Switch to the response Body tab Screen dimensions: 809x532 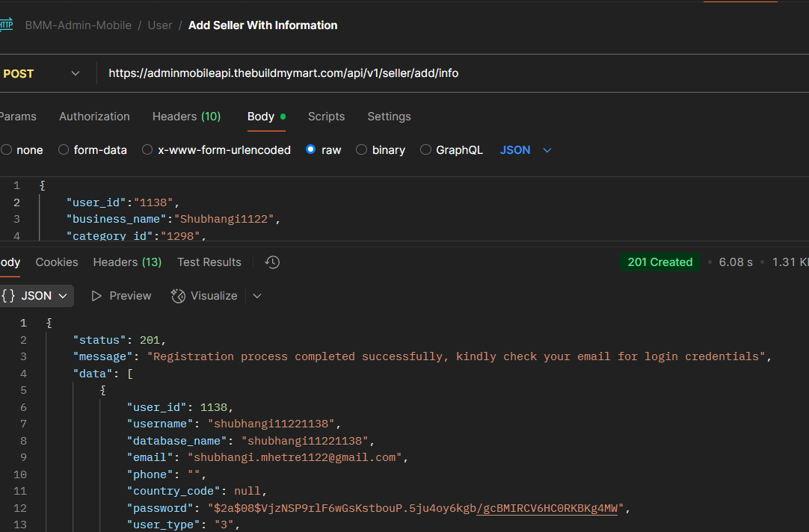pyautogui.click(x=10, y=262)
